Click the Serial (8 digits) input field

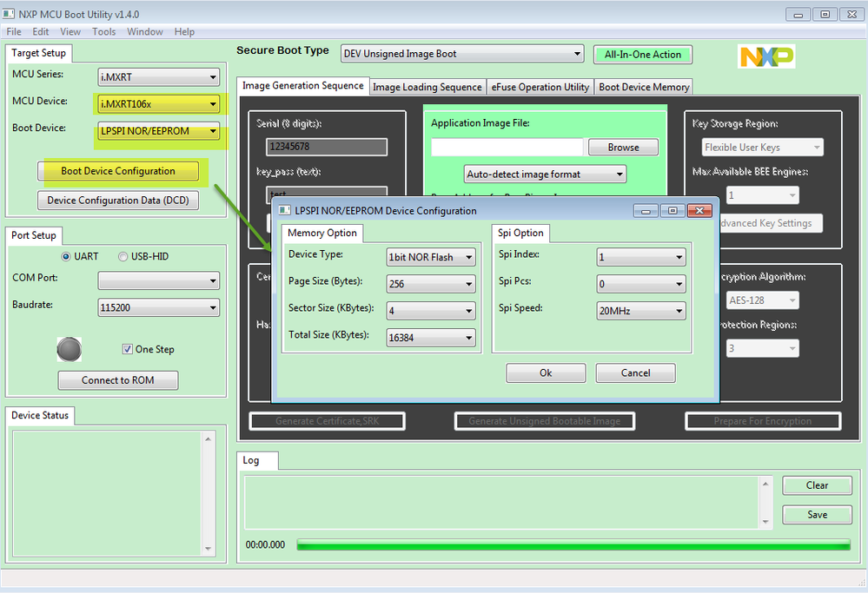(327, 147)
